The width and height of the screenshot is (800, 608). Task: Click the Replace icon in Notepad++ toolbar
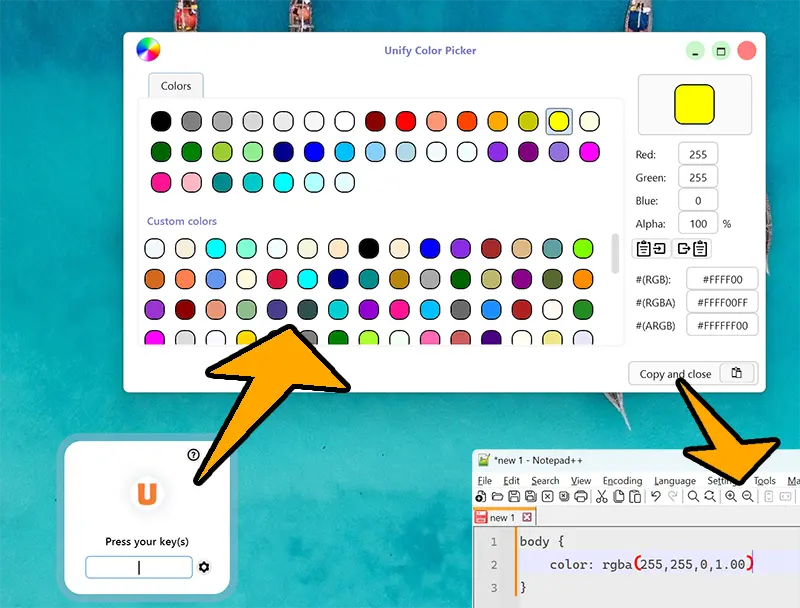[x=710, y=496]
